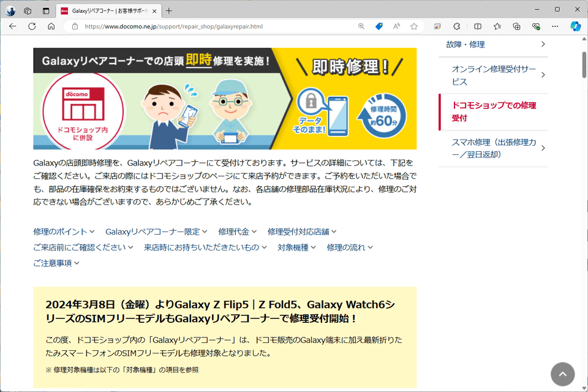
Task: Select the Galaxyリペアコーナー browser tab
Action: pos(109,11)
